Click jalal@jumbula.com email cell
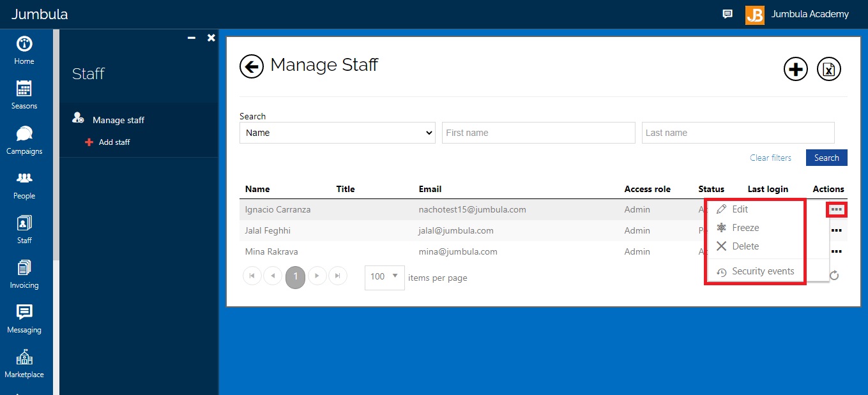This screenshot has width=868, height=395. (456, 230)
